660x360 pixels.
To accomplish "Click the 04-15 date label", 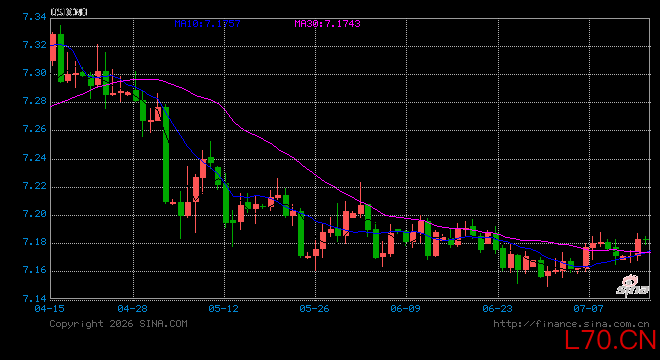I will click(x=50, y=309).
